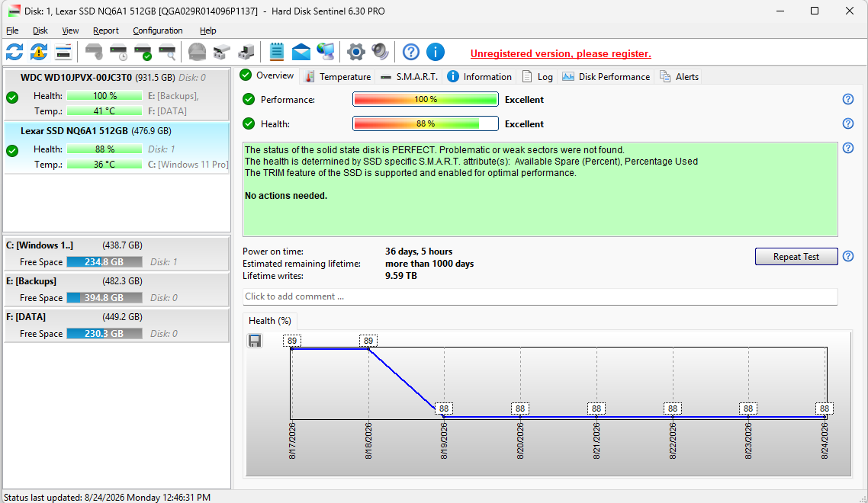The width and height of the screenshot is (868, 503).
Task: Switch to the Alerts tab
Action: coord(680,76)
